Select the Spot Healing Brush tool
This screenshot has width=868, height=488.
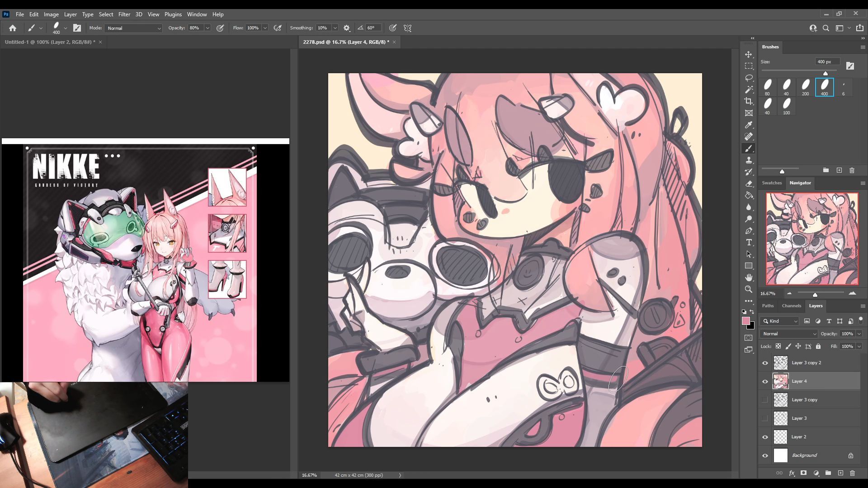pyautogui.click(x=749, y=136)
